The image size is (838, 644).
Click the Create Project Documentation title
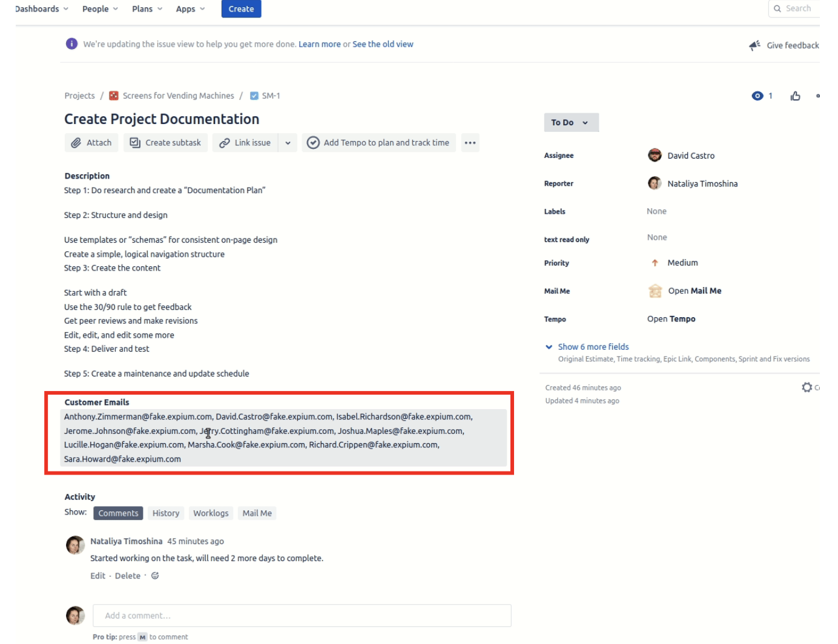(162, 119)
